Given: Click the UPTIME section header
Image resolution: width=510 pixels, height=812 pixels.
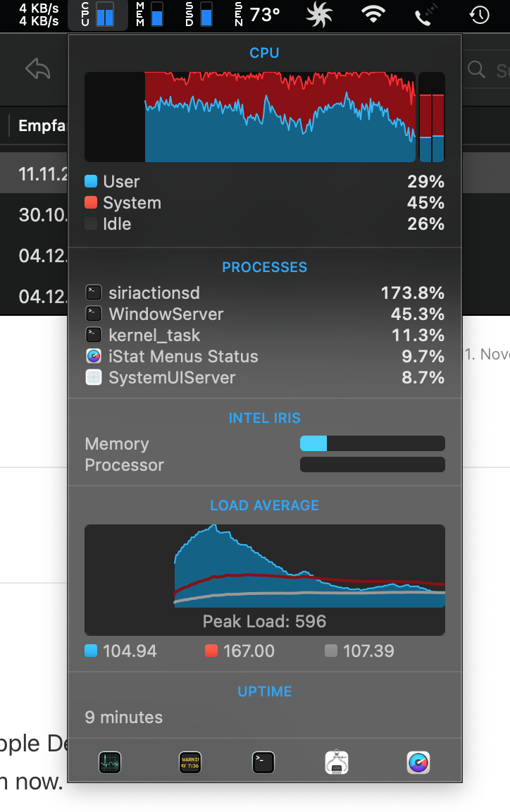Looking at the screenshot, I should (x=265, y=691).
